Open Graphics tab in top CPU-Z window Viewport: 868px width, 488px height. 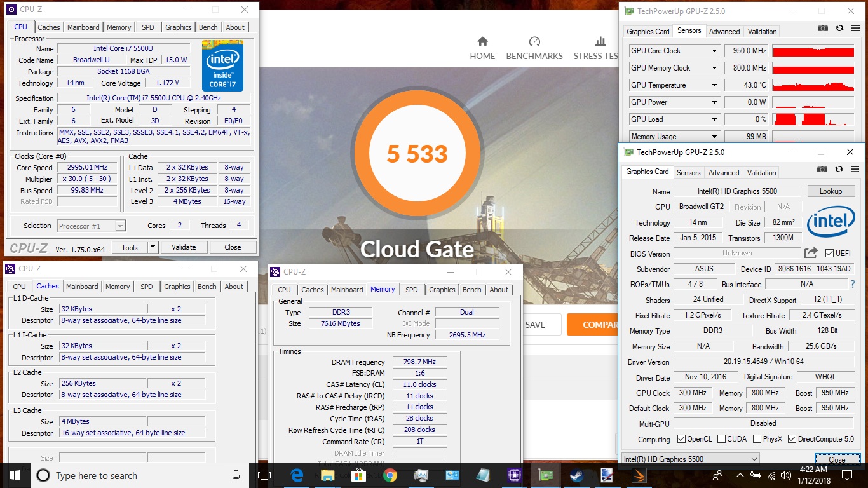pyautogui.click(x=178, y=27)
